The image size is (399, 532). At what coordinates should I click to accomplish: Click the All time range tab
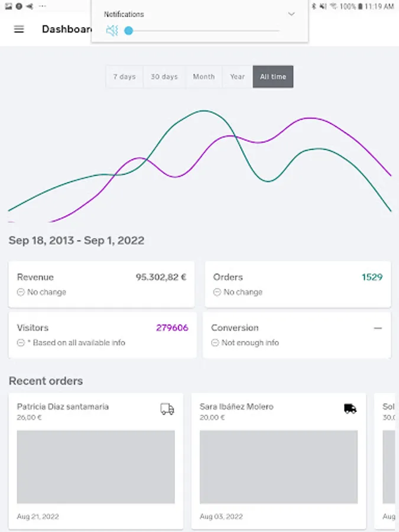[x=273, y=77]
